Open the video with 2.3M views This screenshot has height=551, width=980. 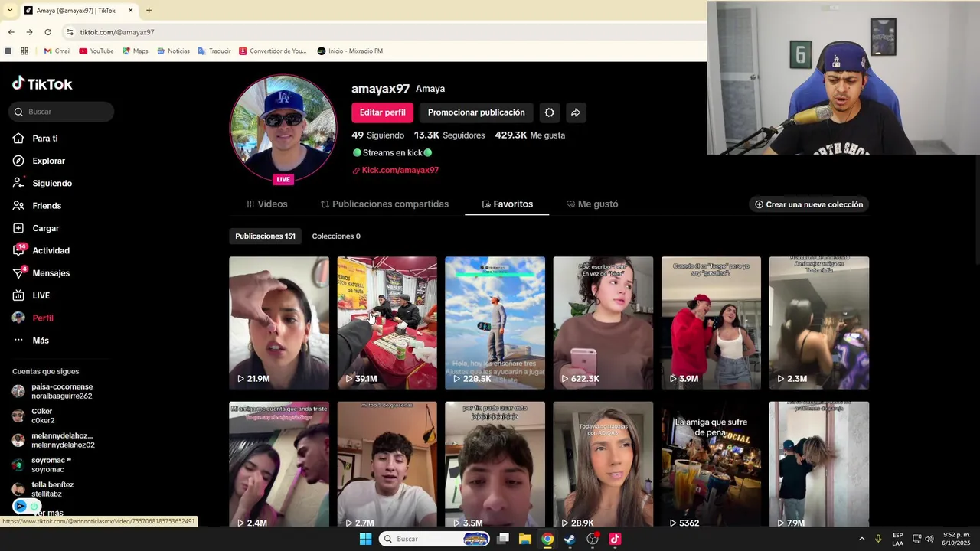coord(818,322)
